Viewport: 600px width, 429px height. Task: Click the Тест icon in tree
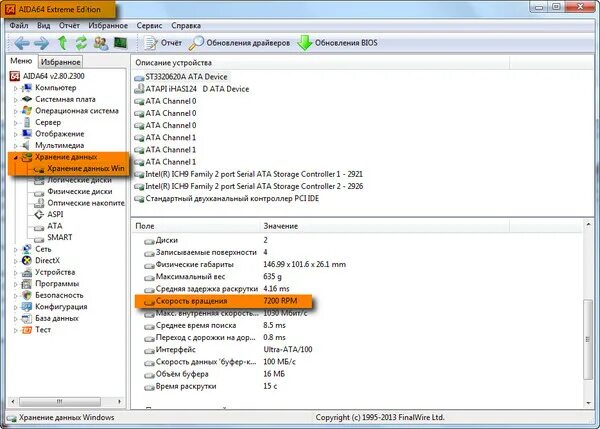[x=26, y=330]
